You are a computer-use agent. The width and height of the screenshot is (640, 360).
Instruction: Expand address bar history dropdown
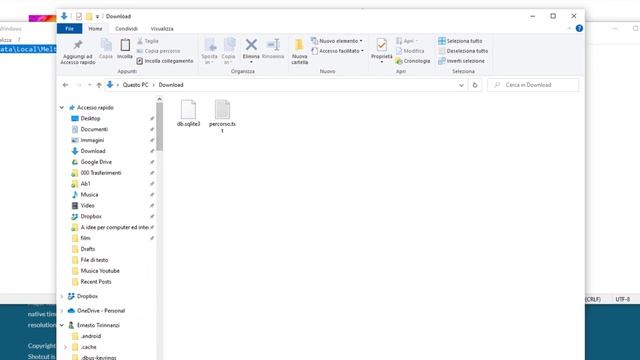461,85
